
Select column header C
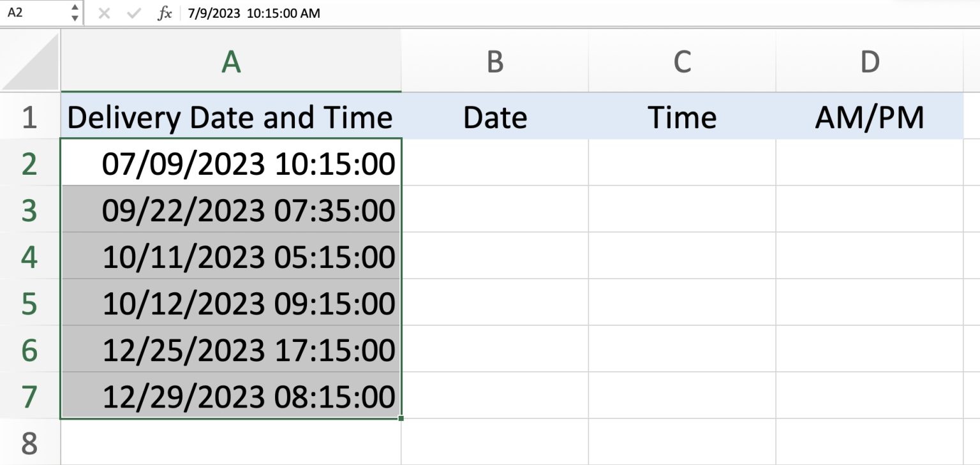[682, 61]
